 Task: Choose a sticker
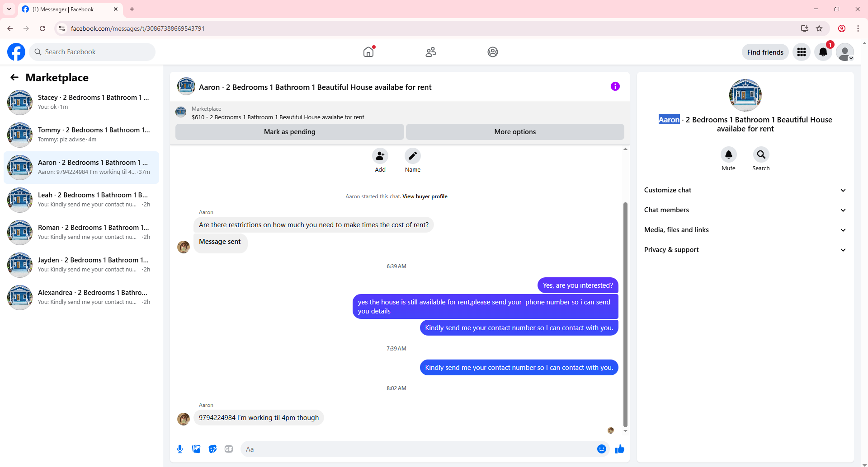point(212,449)
